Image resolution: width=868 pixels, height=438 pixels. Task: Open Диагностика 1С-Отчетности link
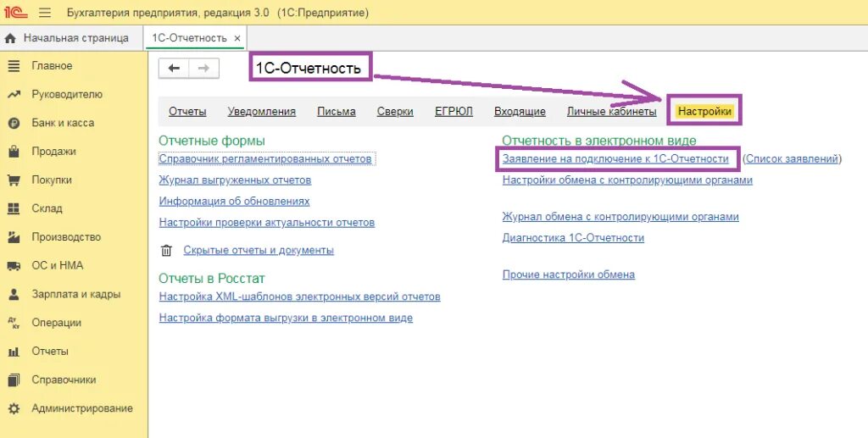[574, 238]
